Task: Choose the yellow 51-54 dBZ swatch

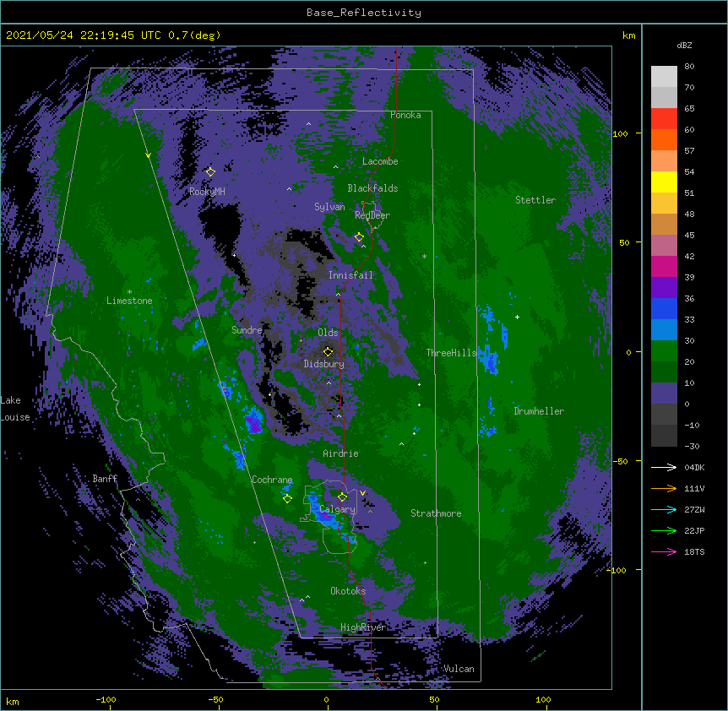Action: point(664,182)
